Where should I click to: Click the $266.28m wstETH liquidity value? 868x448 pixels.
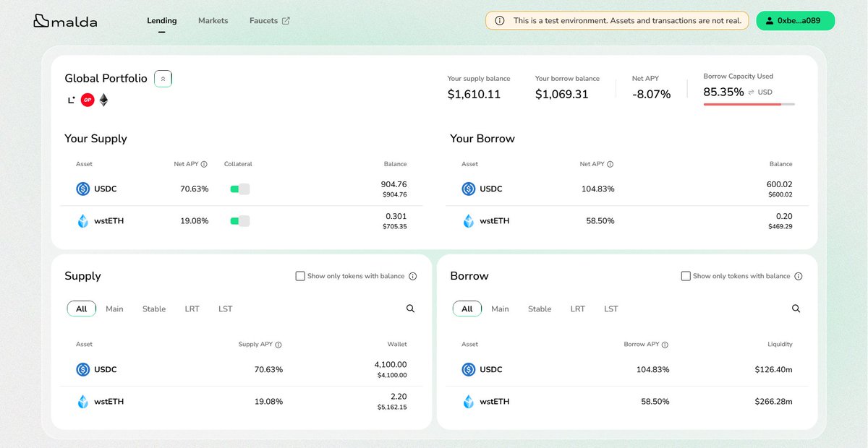click(774, 401)
